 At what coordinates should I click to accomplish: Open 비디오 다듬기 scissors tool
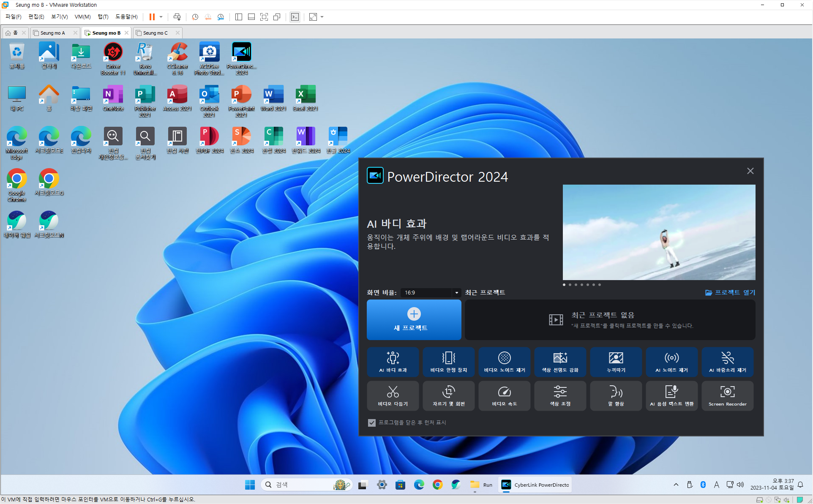click(x=393, y=396)
